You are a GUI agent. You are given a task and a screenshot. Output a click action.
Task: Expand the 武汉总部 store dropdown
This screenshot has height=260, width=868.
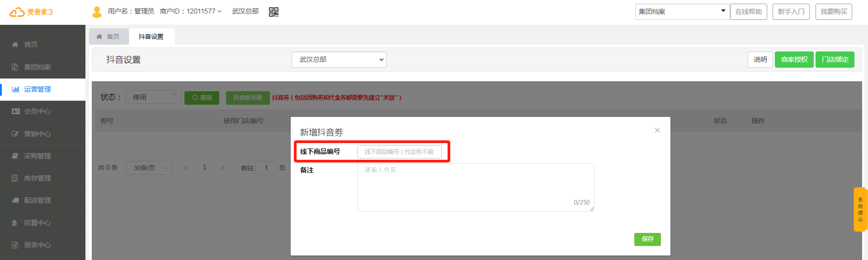pyautogui.click(x=339, y=60)
